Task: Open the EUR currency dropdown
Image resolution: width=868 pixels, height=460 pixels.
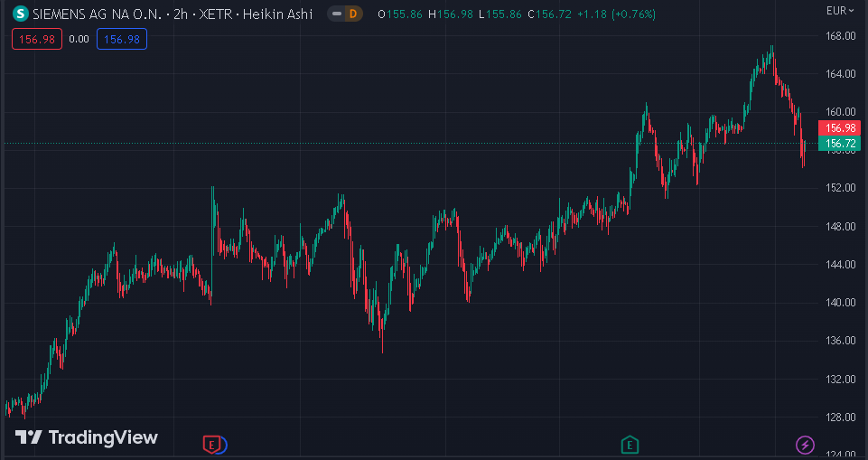Action: point(840,11)
